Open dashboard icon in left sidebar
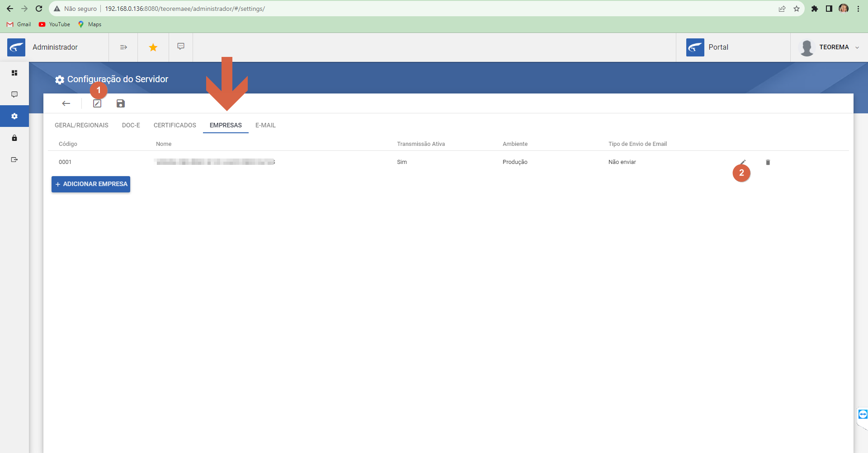This screenshot has width=868, height=453. [14, 73]
